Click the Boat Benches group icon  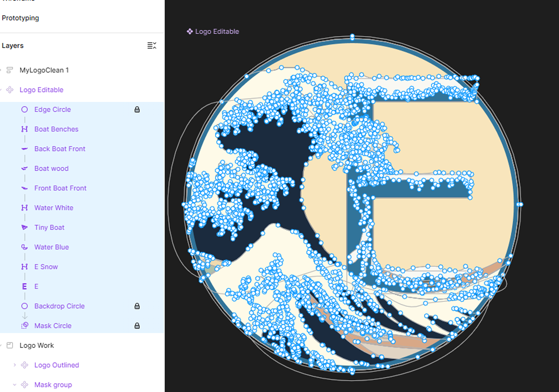24,129
